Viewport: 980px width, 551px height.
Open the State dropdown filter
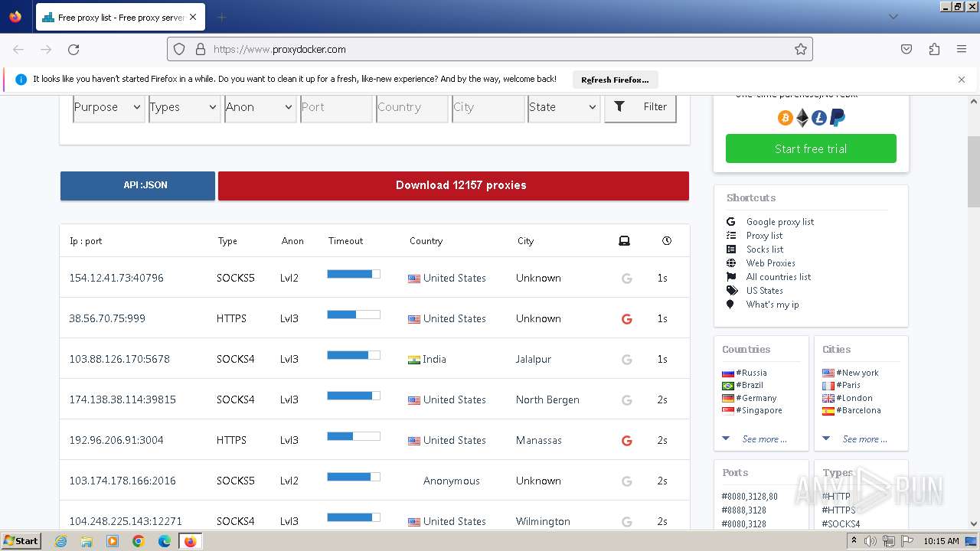click(x=563, y=107)
